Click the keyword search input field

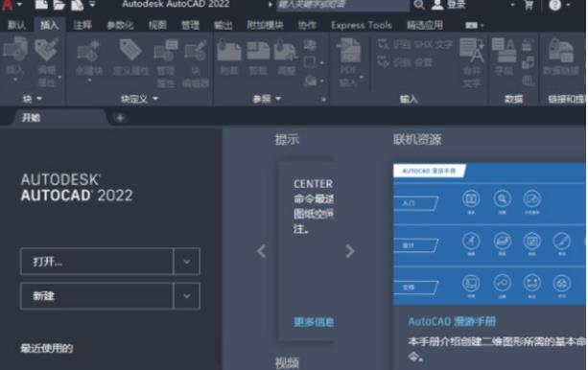point(342,5)
